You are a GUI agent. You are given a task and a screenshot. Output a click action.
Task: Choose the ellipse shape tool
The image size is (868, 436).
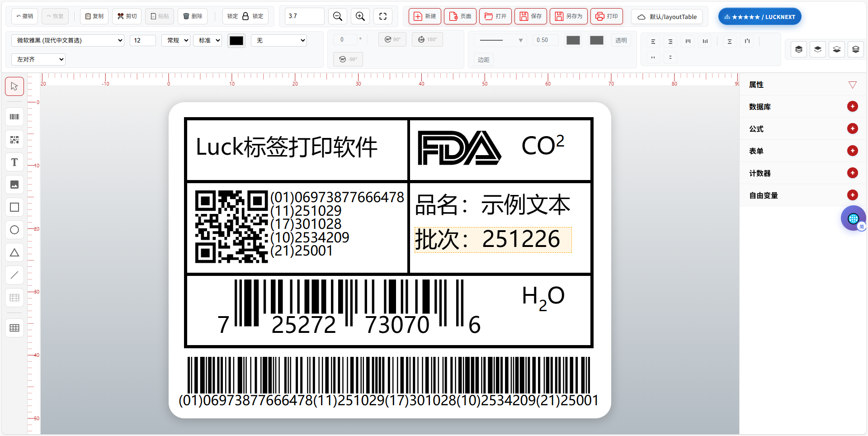click(14, 230)
